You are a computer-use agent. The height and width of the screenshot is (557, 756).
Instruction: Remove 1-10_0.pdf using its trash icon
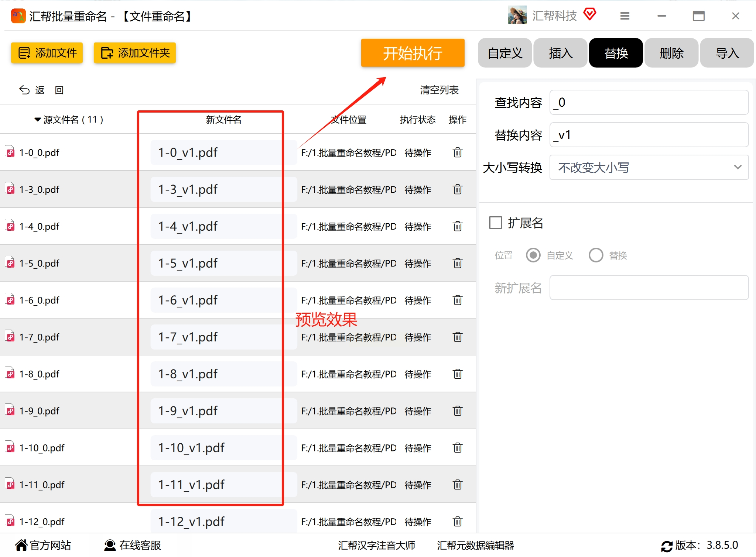click(457, 448)
